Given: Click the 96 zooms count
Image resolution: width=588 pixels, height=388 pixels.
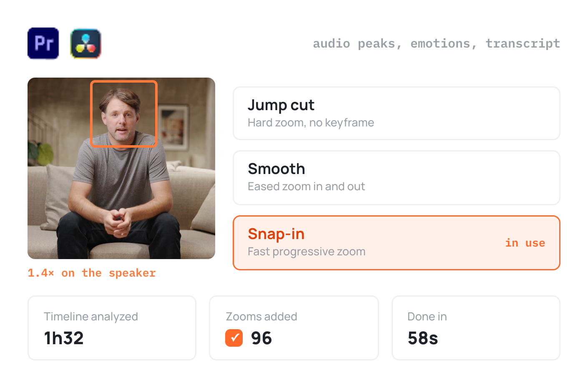Looking at the screenshot, I should pos(261,338).
